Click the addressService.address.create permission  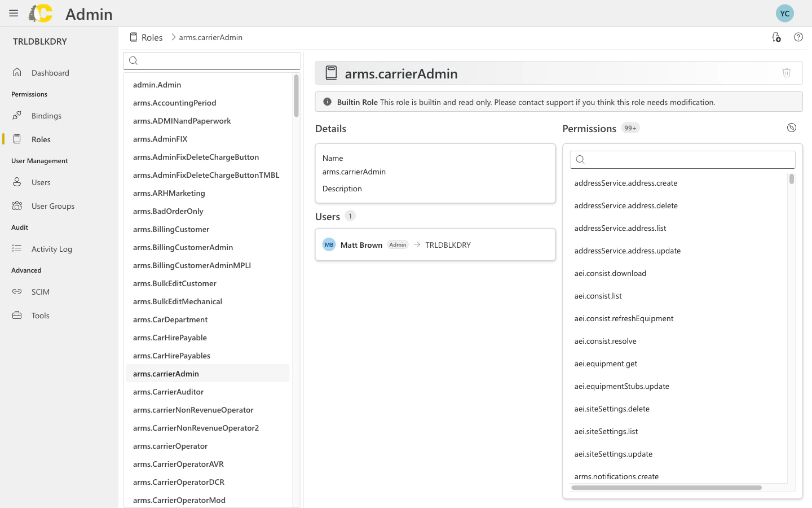(626, 183)
